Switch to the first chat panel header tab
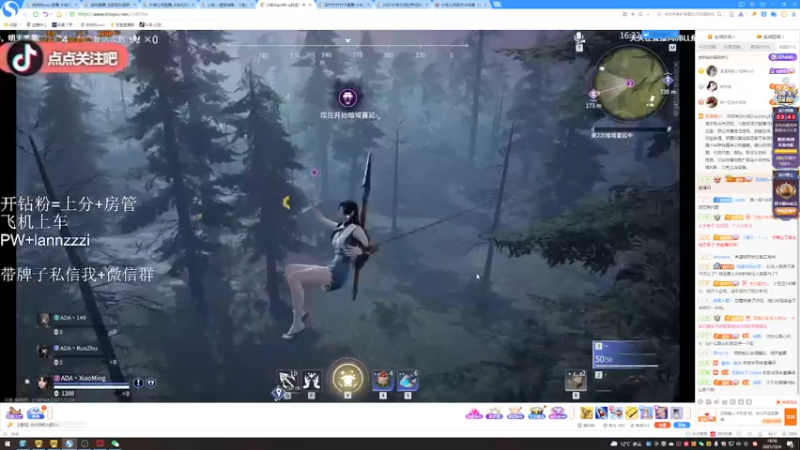 [723, 37]
